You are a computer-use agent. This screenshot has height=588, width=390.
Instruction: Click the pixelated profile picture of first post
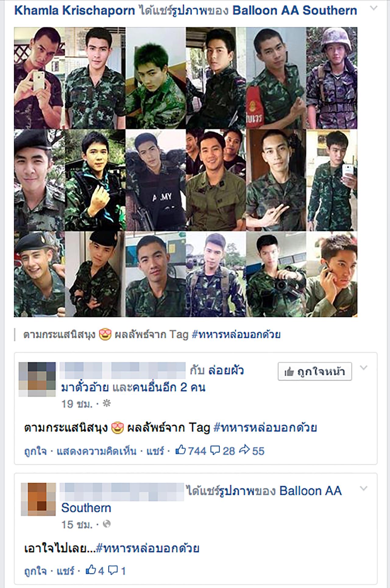(37, 379)
